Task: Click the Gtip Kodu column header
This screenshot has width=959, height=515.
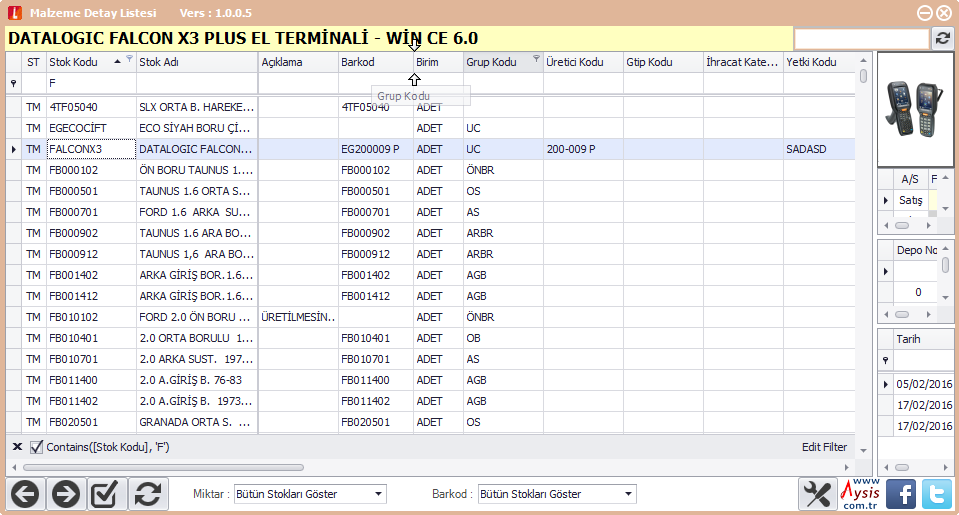Action: tap(663, 62)
